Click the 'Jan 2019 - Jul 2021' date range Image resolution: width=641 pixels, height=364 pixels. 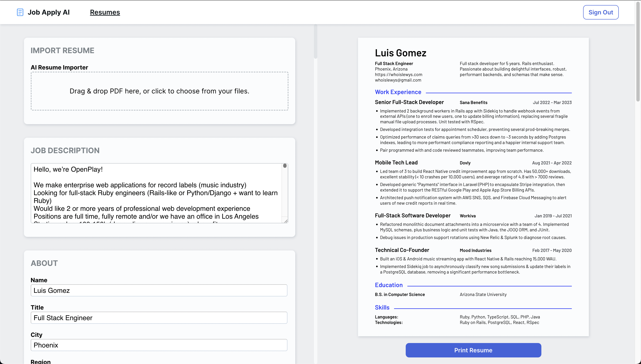pyautogui.click(x=553, y=216)
